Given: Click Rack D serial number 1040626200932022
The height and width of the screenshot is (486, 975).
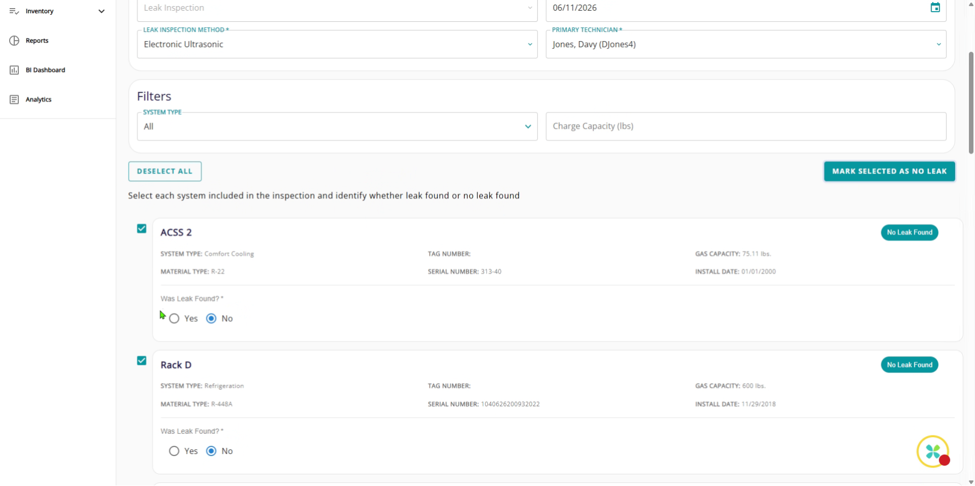Looking at the screenshot, I should point(510,404).
